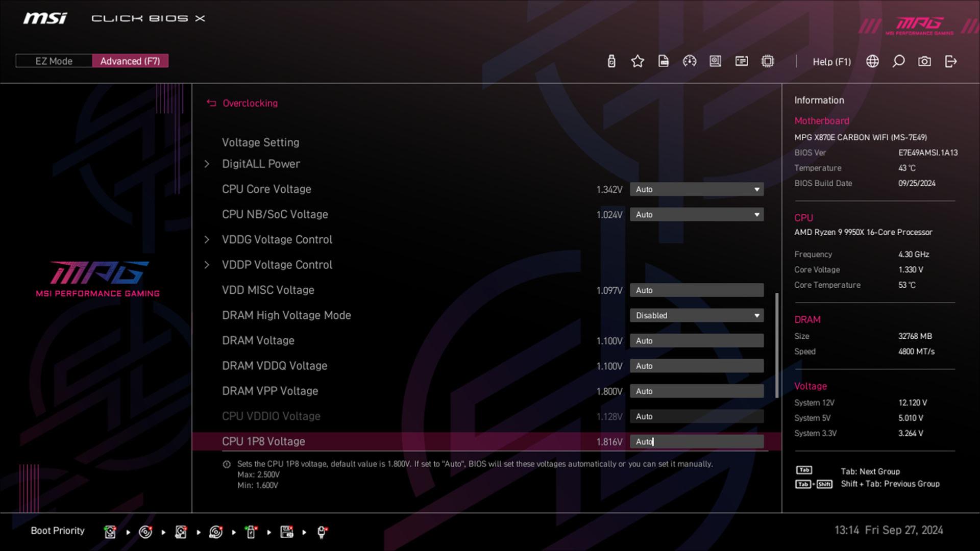The width and height of the screenshot is (980, 551).
Task: Select the last network boot device icon
Action: pyautogui.click(x=322, y=532)
